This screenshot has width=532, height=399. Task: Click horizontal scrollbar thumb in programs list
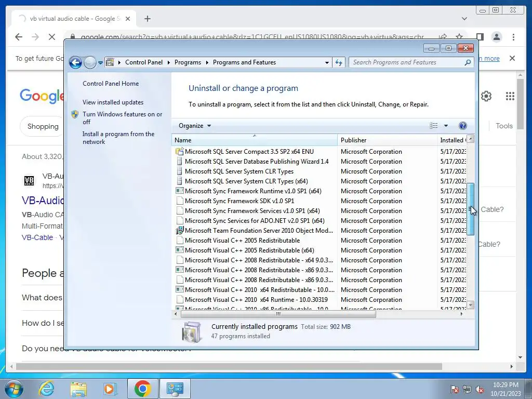pos(278,314)
